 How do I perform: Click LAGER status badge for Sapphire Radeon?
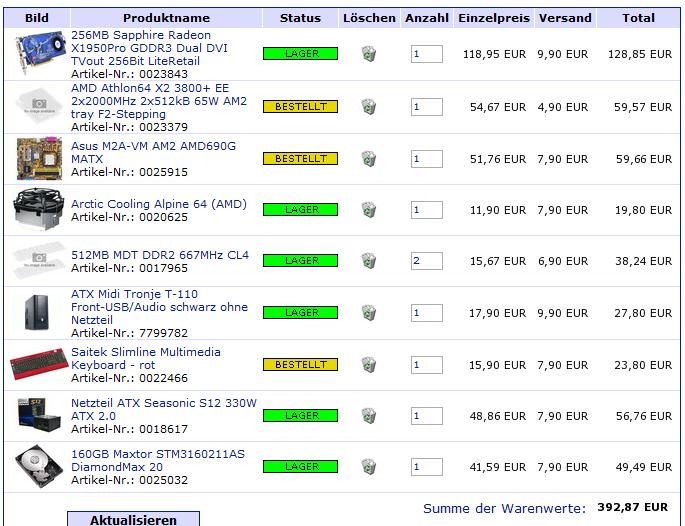click(301, 54)
